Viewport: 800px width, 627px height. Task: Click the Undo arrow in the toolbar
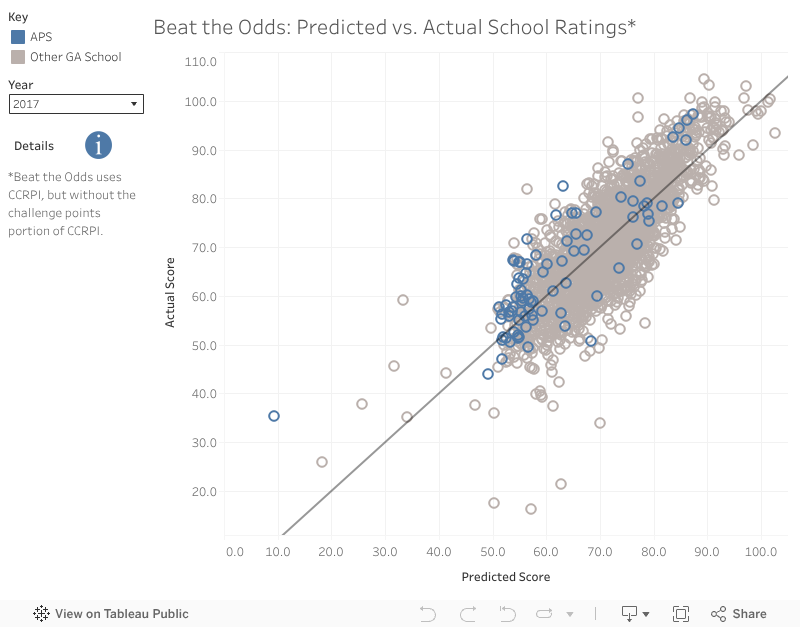428,614
